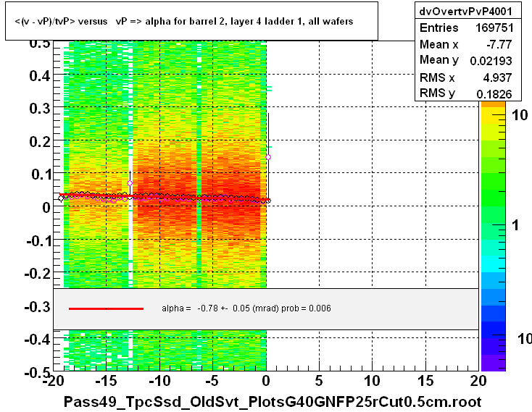Viewport: 532px width, 412px height.
Task: Click the y-axis label 0.1
Action: click(x=41, y=175)
